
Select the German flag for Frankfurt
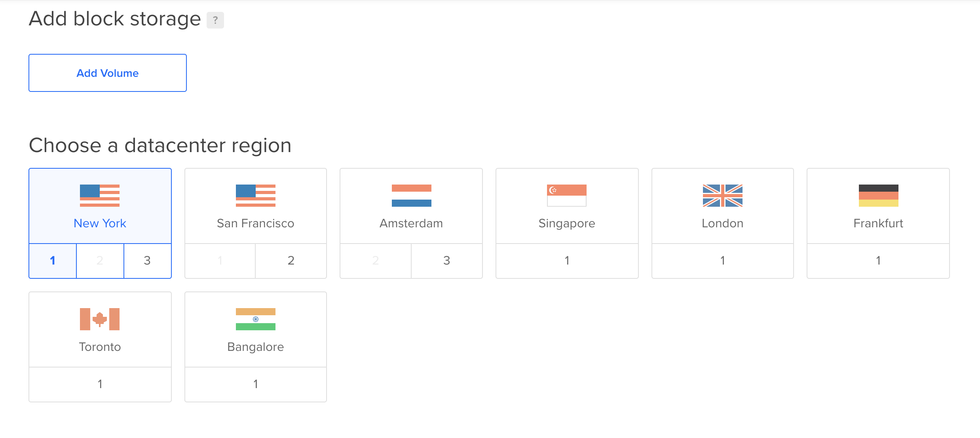878,196
